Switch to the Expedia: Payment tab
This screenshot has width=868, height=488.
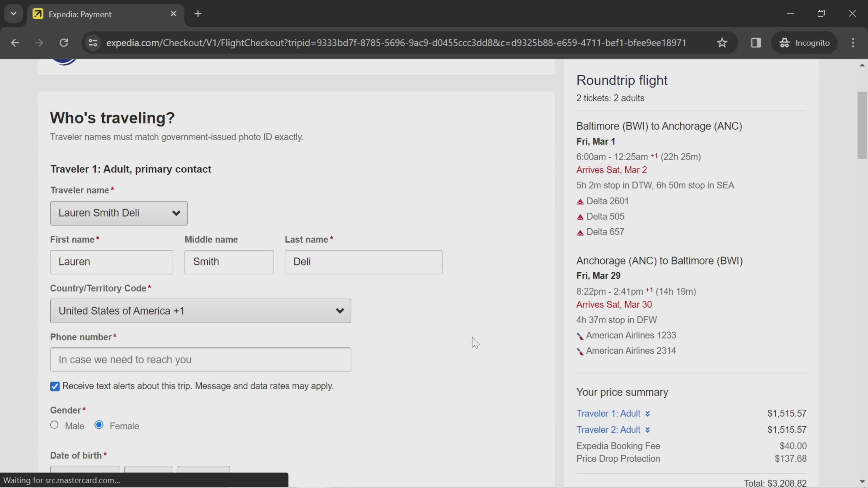106,14
